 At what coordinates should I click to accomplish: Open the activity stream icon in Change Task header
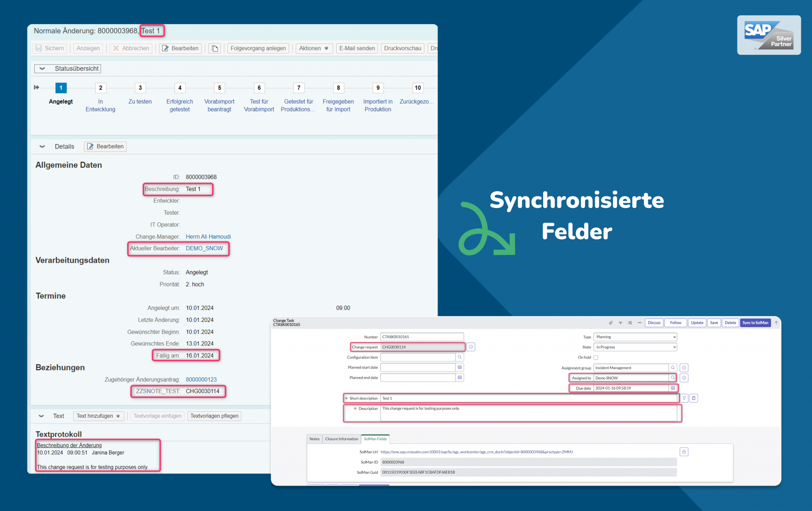click(x=620, y=323)
